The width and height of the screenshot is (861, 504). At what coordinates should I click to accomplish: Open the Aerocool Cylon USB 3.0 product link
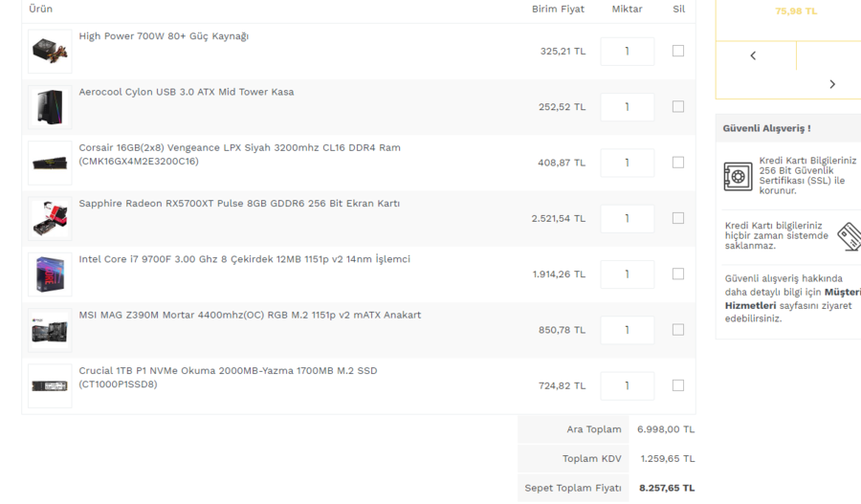pos(187,92)
